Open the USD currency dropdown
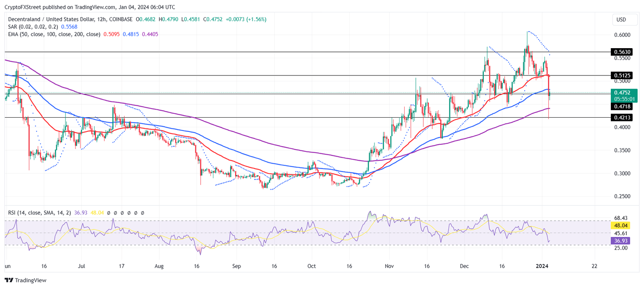The height and width of the screenshot is (288, 644). coord(624,19)
